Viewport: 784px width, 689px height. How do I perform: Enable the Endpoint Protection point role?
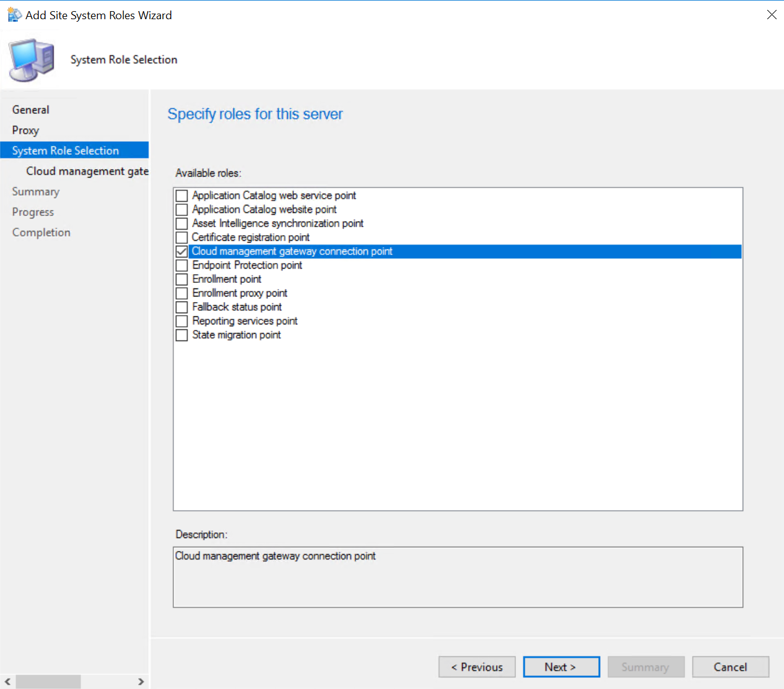pyautogui.click(x=181, y=266)
